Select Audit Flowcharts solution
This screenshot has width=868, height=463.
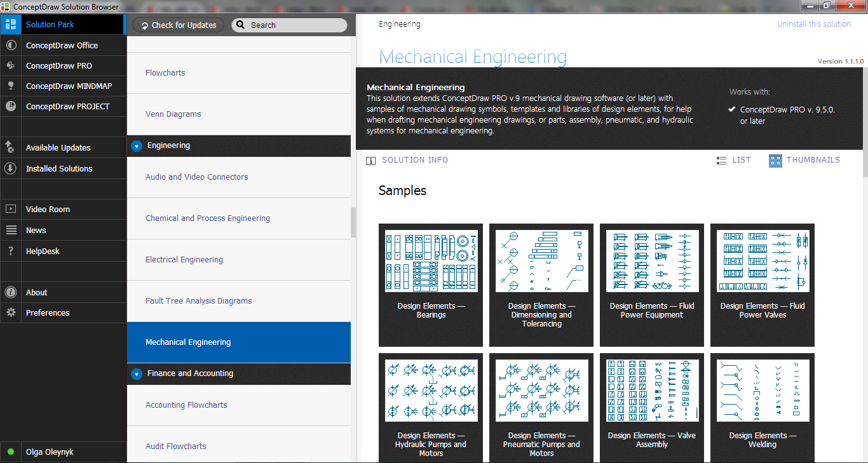(x=239, y=445)
